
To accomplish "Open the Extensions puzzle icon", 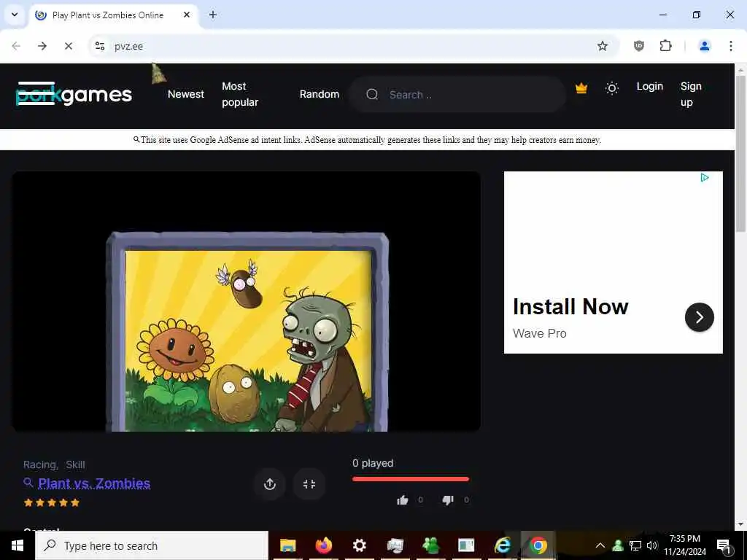I will tap(665, 46).
